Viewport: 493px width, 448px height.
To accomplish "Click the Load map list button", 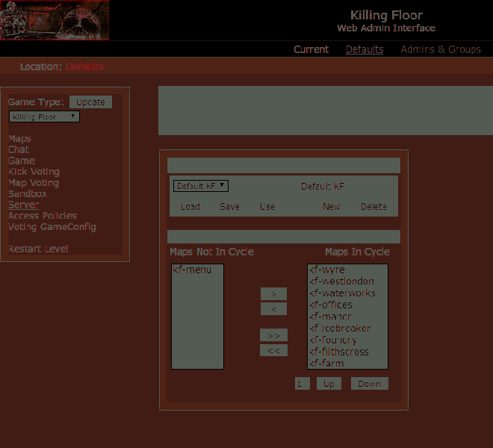I will [x=190, y=207].
